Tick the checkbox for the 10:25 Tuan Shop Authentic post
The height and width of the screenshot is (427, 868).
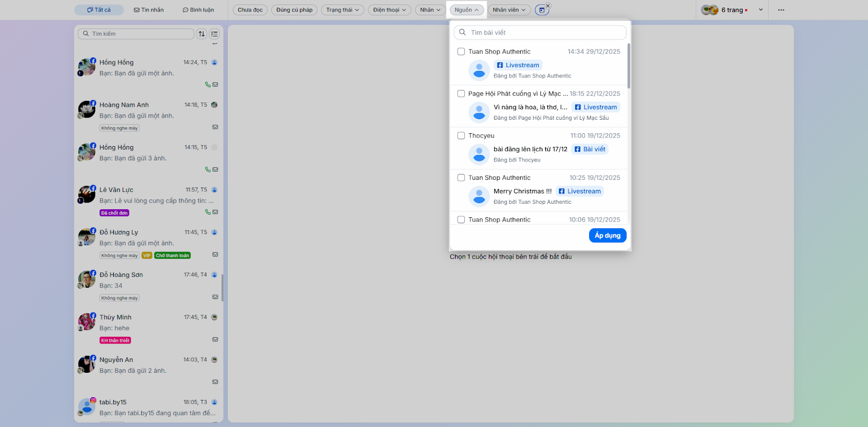tap(461, 178)
